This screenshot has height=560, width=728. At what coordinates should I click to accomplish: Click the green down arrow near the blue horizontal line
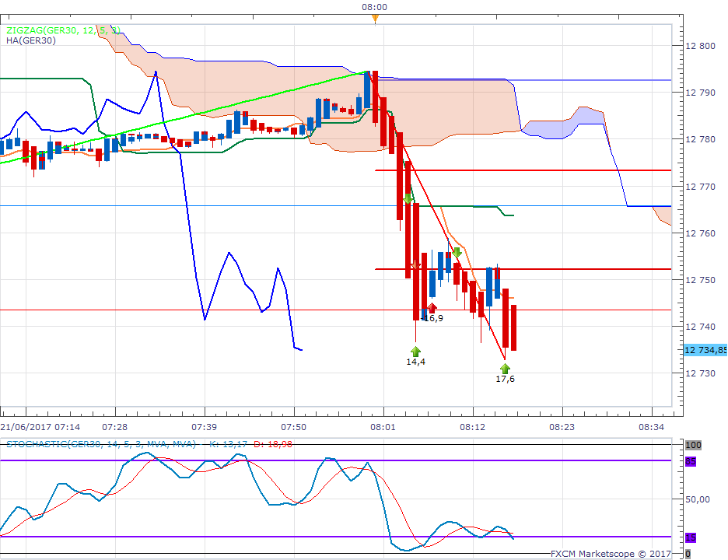pyautogui.click(x=408, y=199)
